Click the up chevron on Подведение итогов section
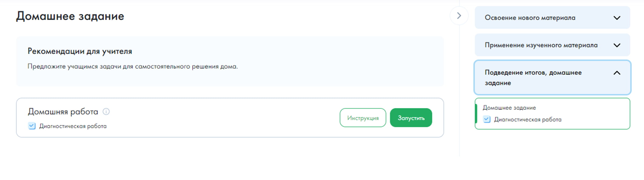 (x=617, y=73)
